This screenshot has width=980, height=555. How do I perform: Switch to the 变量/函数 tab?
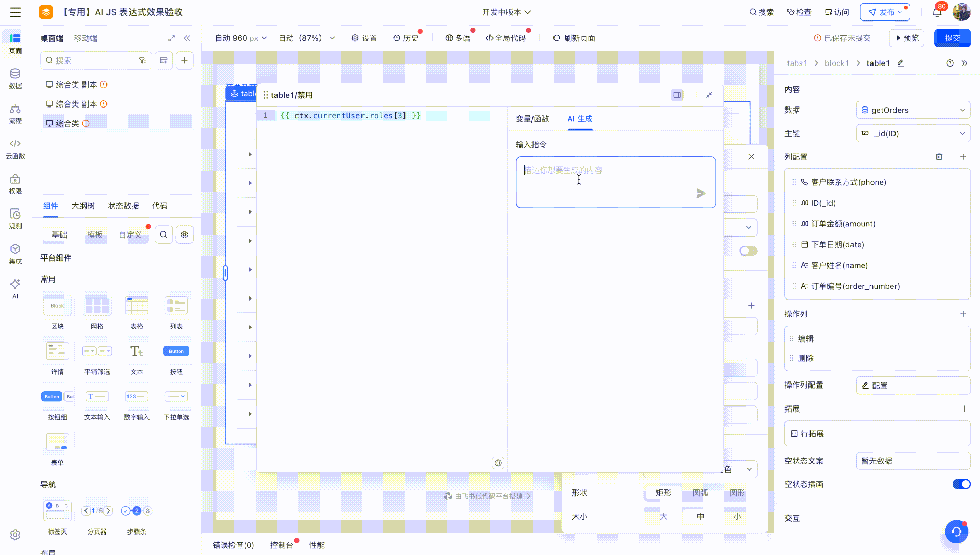click(532, 119)
